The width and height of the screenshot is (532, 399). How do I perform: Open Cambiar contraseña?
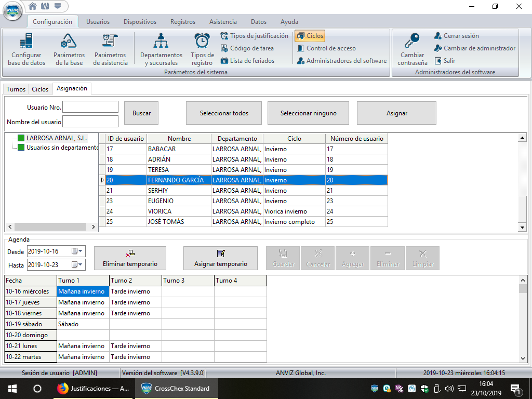412,49
